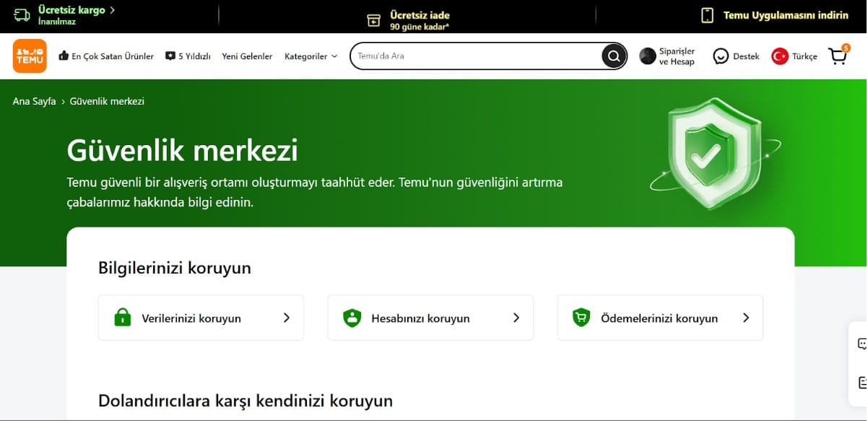
Task: Click the Temu logo
Action: click(x=29, y=56)
